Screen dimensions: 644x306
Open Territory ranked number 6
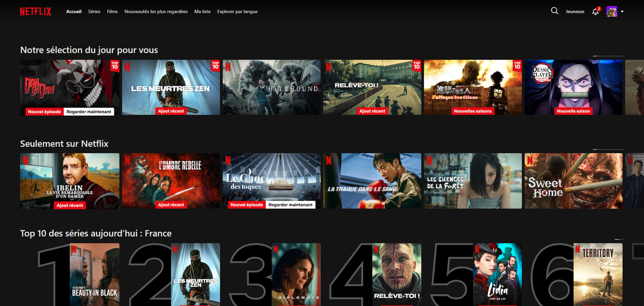pos(598,274)
